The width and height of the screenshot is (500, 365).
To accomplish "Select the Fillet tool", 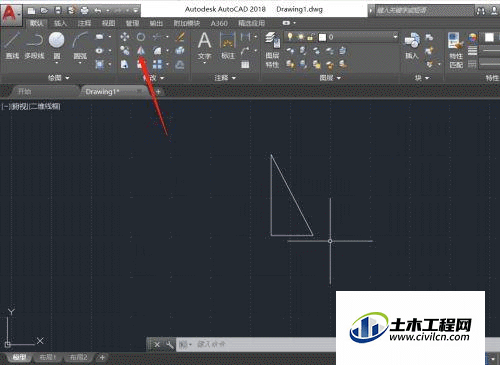I will 157,50.
